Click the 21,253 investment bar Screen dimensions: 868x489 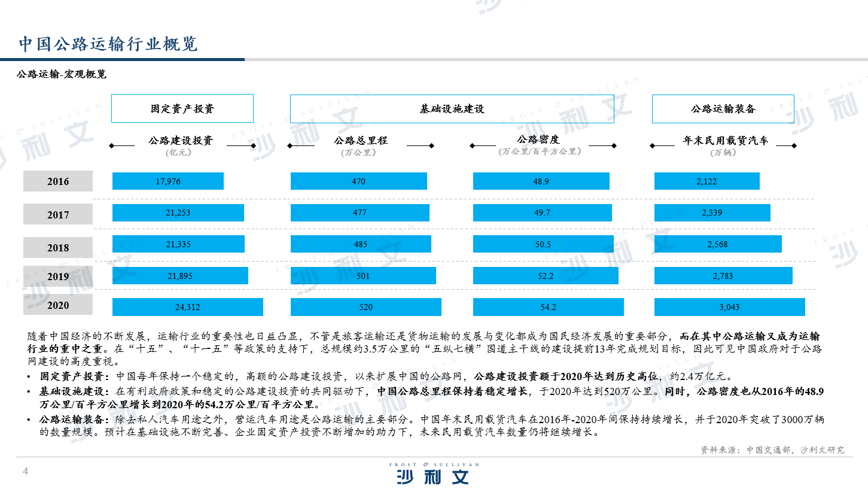(178, 212)
